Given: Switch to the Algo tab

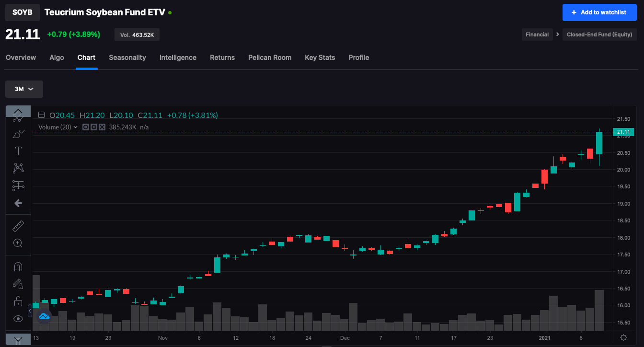Looking at the screenshot, I should tap(57, 58).
